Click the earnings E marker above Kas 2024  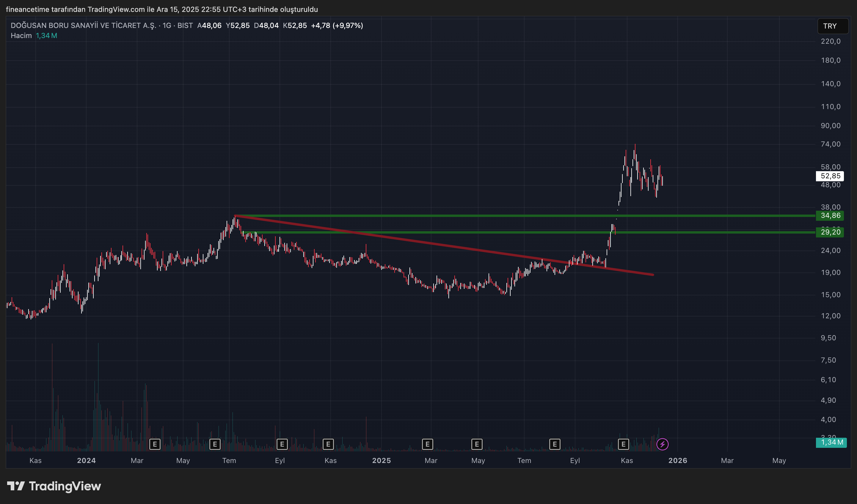pyautogui.click(x=328, y=444)
